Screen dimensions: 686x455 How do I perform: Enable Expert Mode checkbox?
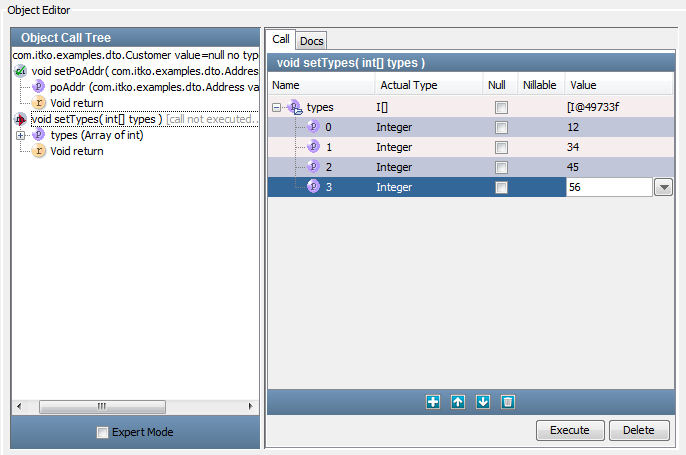pos(102,432)
